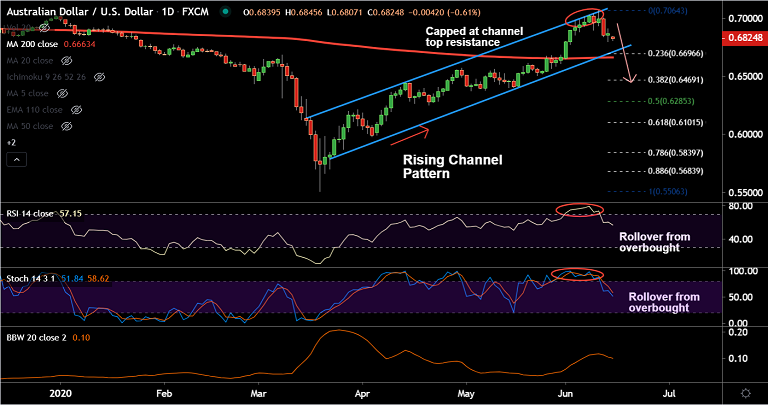
Task: Click the 1D interval in the chart title
Action: tap(168, 12)
